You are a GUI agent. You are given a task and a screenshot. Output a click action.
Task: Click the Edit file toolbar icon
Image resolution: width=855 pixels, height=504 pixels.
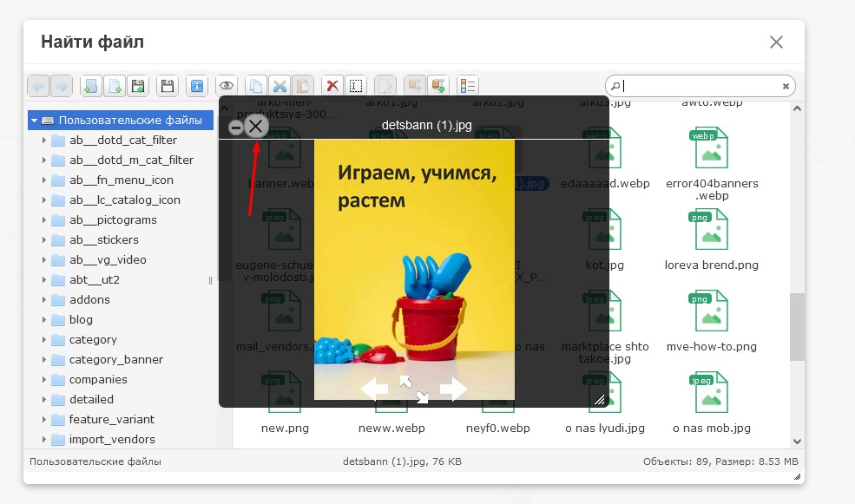coord(385,86)
